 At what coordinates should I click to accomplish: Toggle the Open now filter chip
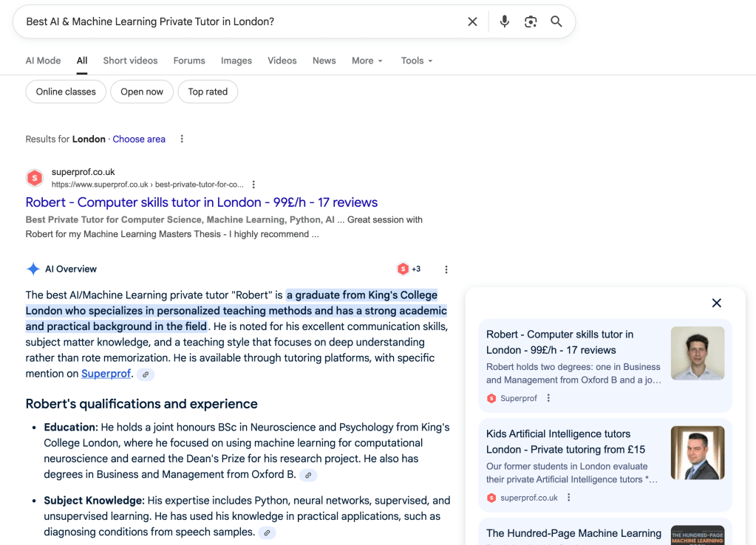click(142, 92)
